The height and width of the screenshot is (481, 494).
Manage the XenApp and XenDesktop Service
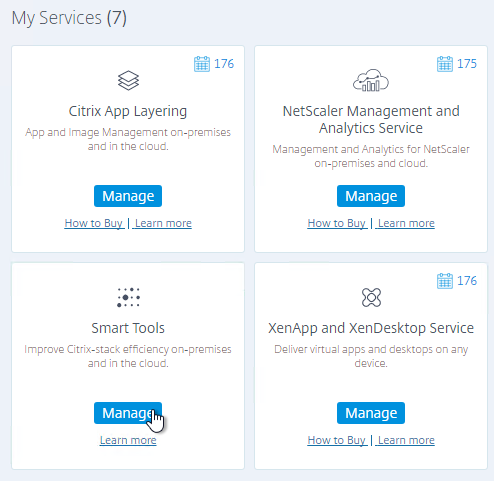click(371, 413)
